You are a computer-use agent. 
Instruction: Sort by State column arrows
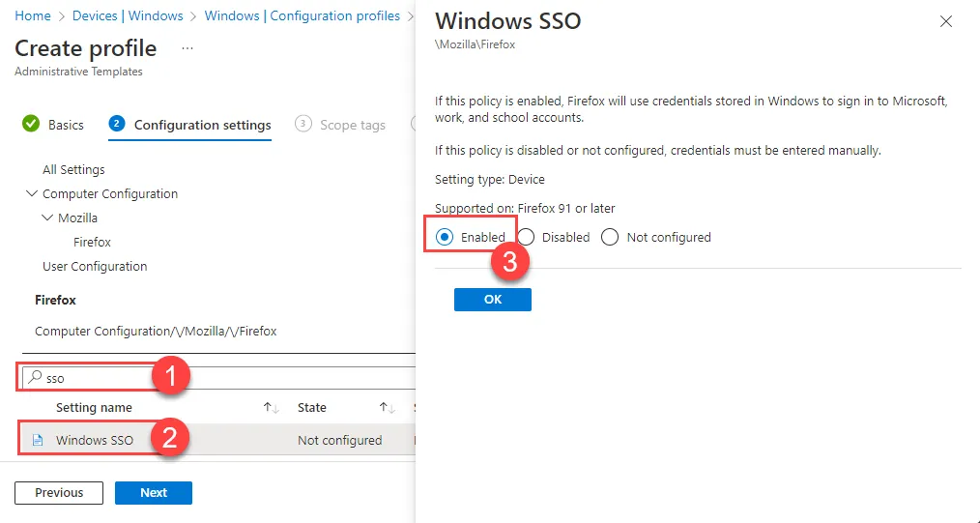tap(387, 407)
